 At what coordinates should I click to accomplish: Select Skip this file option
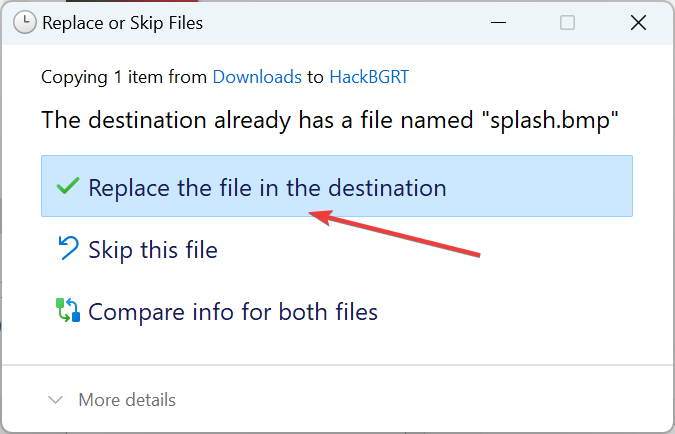click(153, 249)
